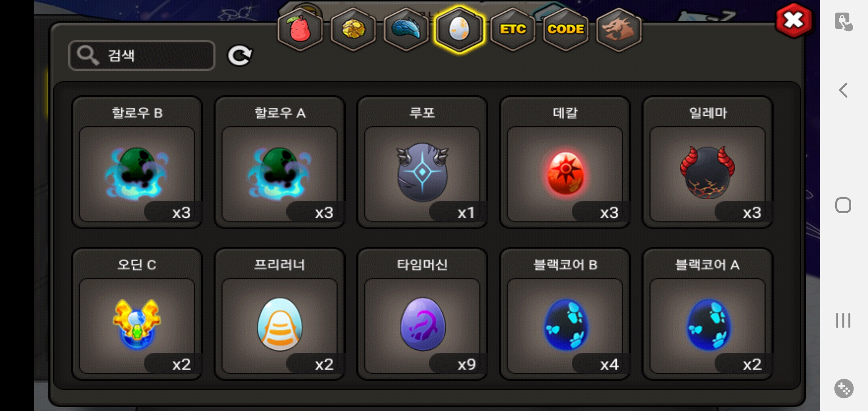Open the CODE tab
Viewport: 868px width, 411px height.
point(566,29)
